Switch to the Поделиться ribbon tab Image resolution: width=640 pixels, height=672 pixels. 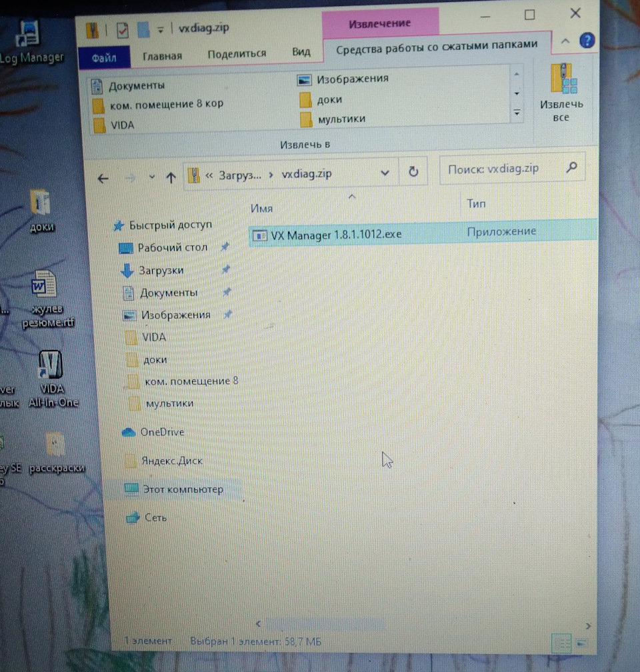click(237, 54)
